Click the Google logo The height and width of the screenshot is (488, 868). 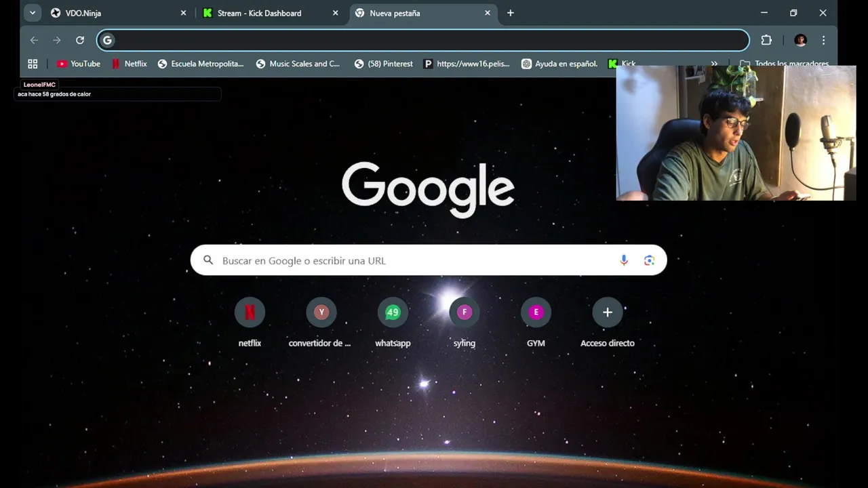pos(428,189)
